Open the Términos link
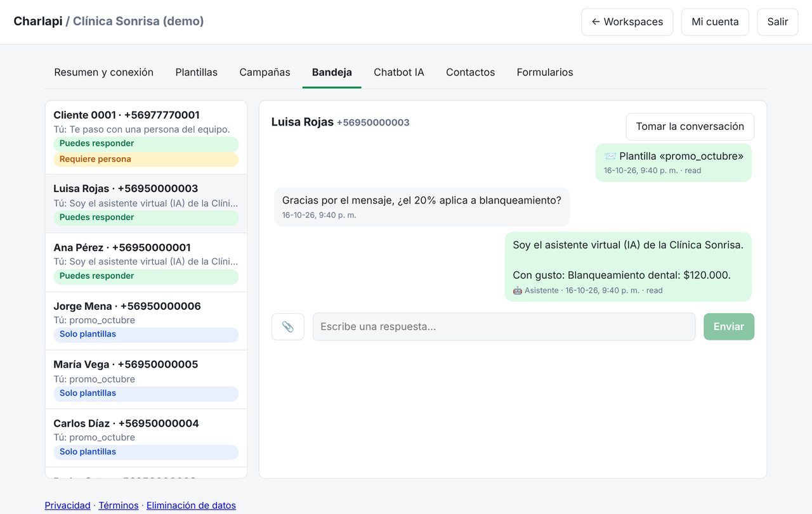Screen dimensions: 812x514 (119, 505)
